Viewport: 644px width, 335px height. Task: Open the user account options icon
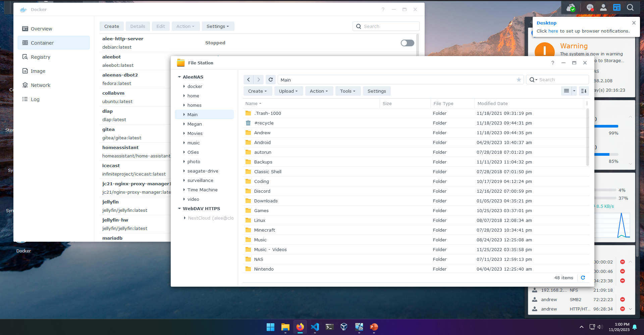pos(603,7)
